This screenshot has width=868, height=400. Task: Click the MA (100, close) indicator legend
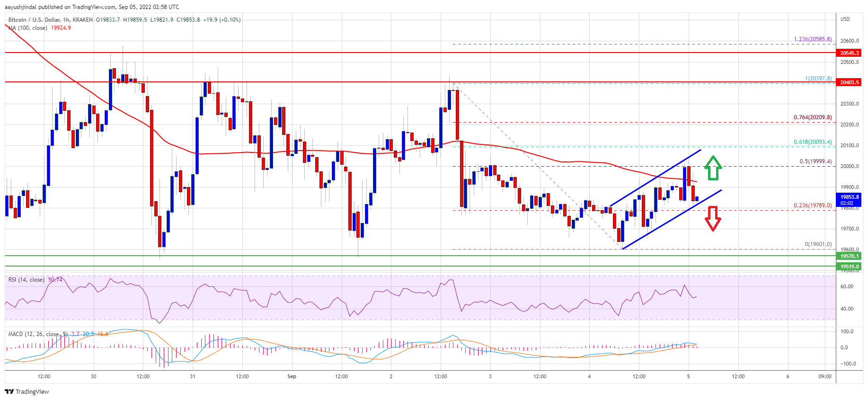28,28
